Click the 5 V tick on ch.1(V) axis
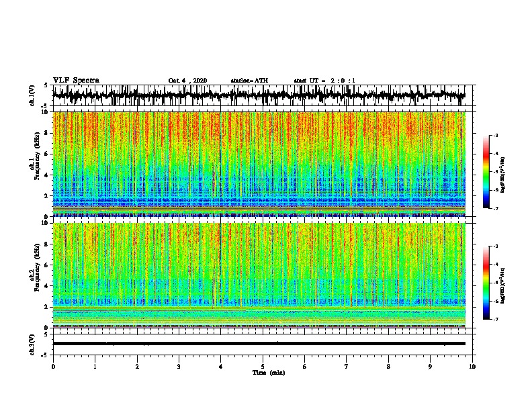The image size is (532, 411). pos(46,85)
